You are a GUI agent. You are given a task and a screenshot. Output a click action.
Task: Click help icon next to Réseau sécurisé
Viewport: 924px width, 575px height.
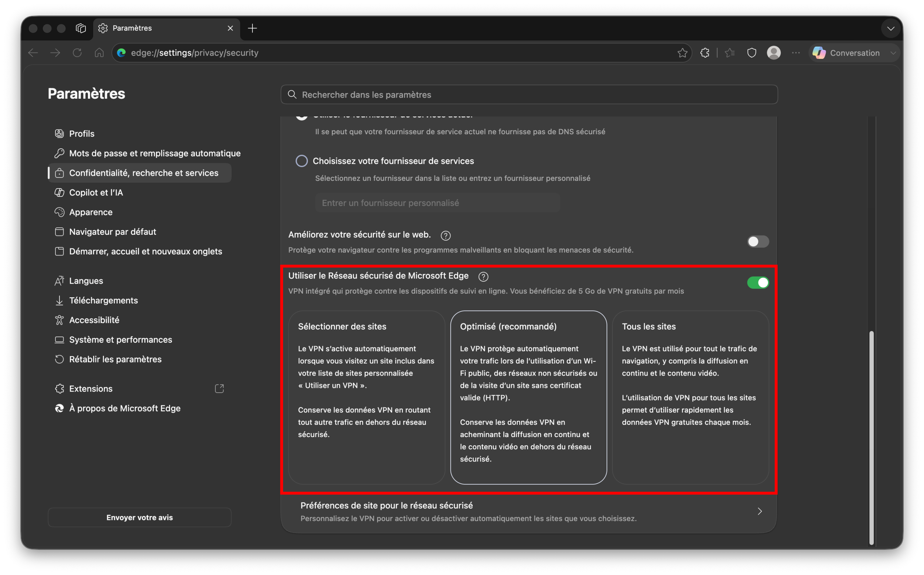point(483,277)
